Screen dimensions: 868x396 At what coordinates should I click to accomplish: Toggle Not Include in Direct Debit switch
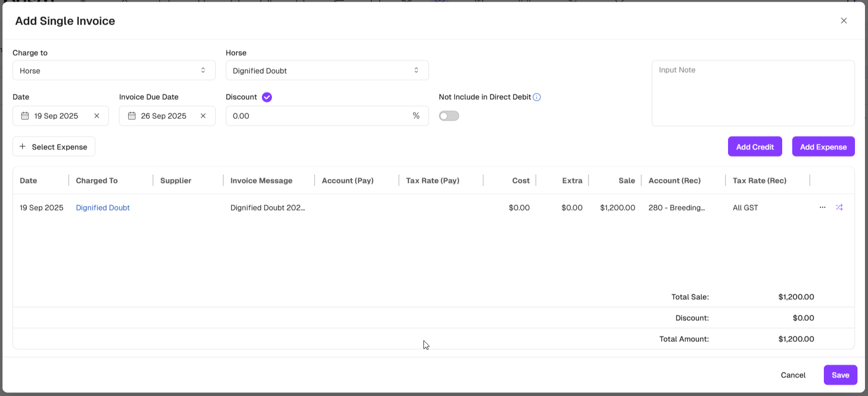(449, 116)
